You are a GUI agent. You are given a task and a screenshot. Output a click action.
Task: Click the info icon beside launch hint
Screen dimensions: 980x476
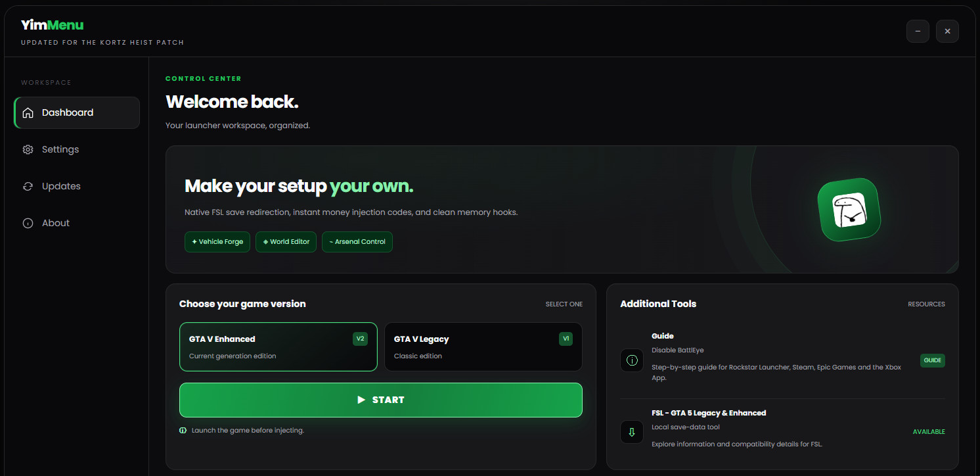[183, 431]
